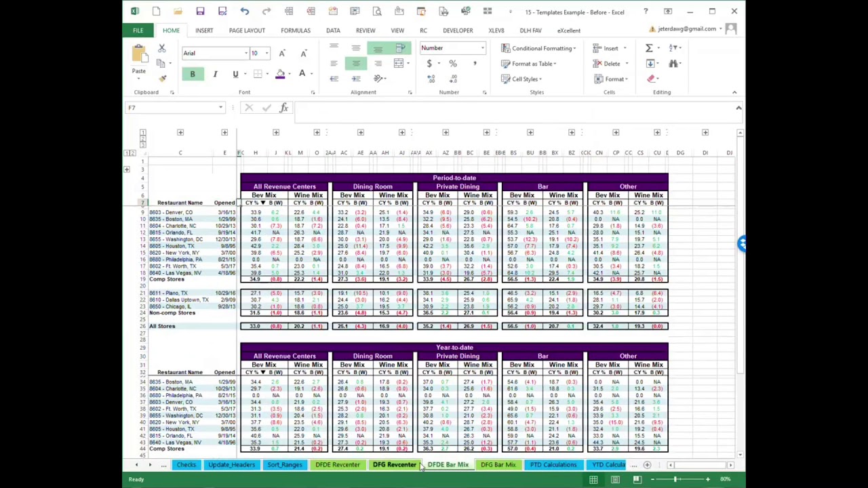868x488 pixels.
Task: Open the font size dropdown arrow
Action: [x=267, y=53]
